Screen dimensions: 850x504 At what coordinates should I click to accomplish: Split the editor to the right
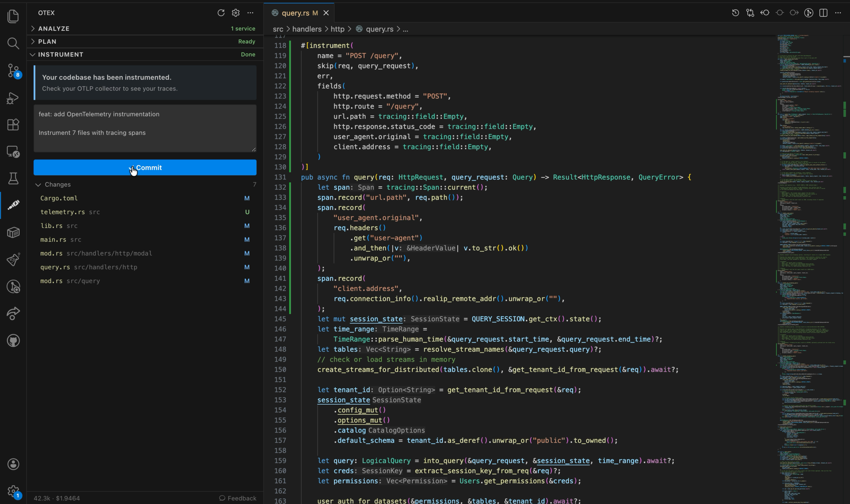pyautogui.click(x=823, y=13)
